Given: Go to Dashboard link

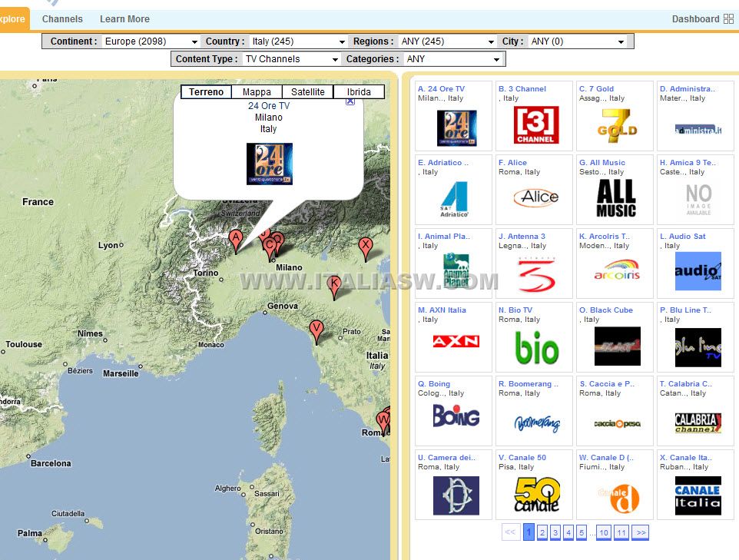Looking at the screenshot, I should (x=696, y=19).
